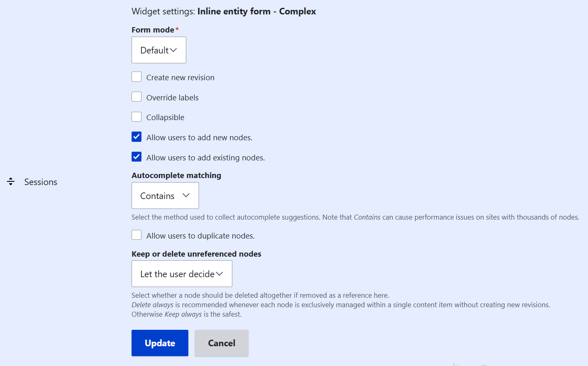Enable 'Create new revision'

point(137,76)
